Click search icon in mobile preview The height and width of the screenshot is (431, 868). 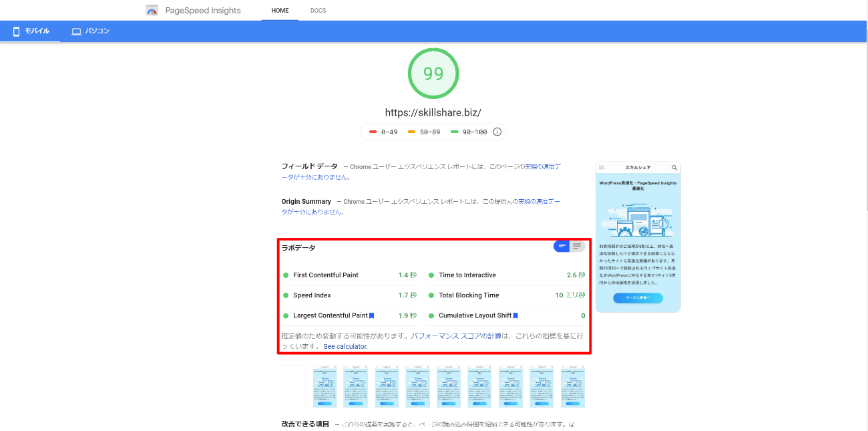tap(674, 167)
